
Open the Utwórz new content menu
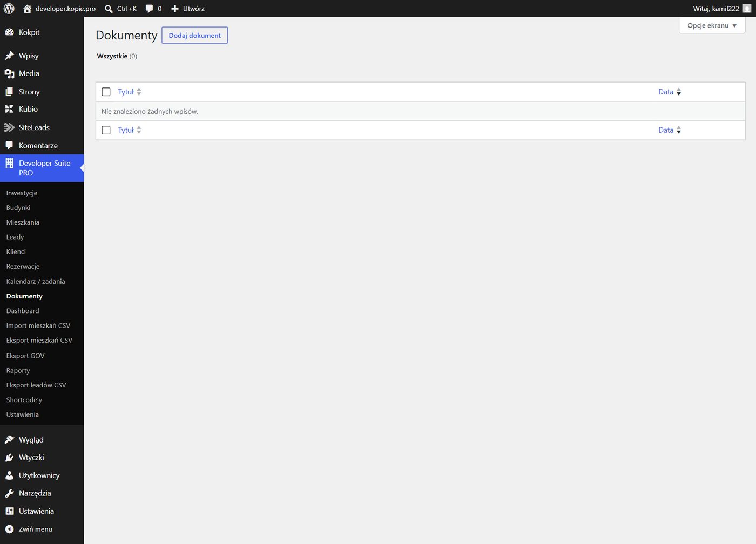[194, 9]
